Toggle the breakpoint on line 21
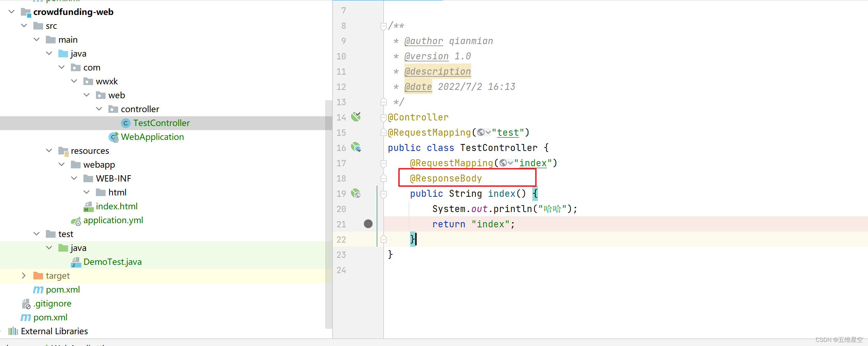Viewport: 868px width, 346px height. coord(368,224)
